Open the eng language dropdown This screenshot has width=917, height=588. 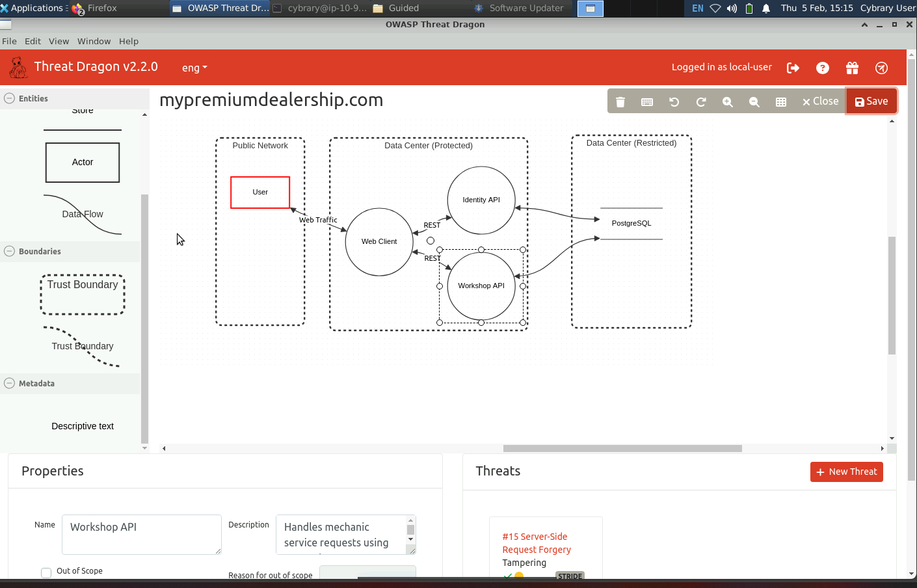[194, 68]
